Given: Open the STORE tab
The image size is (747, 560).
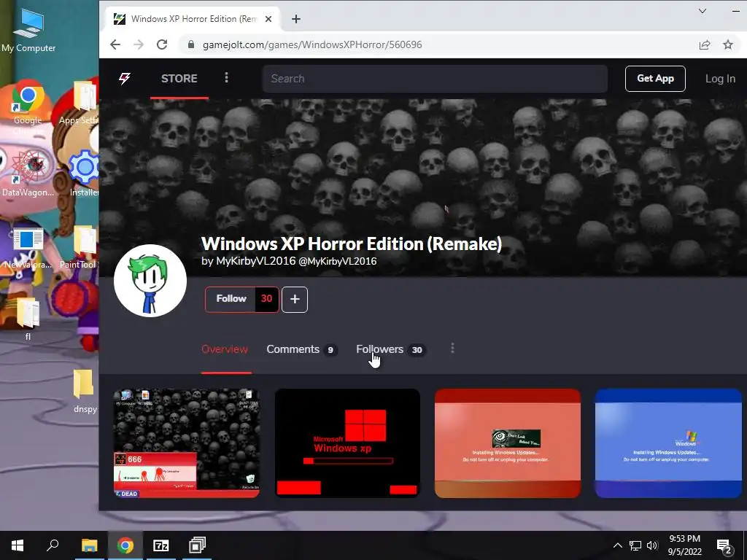Looking at the screenshot, I should tap(179, 79).
